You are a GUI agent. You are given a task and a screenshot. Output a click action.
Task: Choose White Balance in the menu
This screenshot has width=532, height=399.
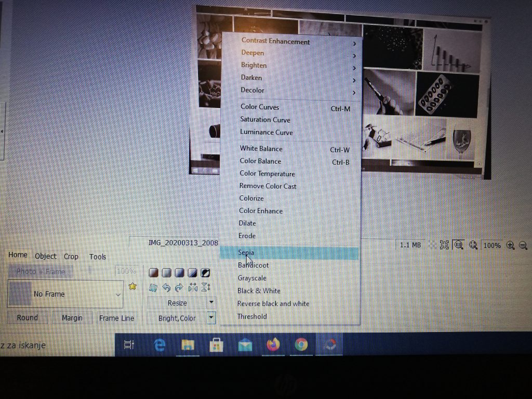(289, 149)
